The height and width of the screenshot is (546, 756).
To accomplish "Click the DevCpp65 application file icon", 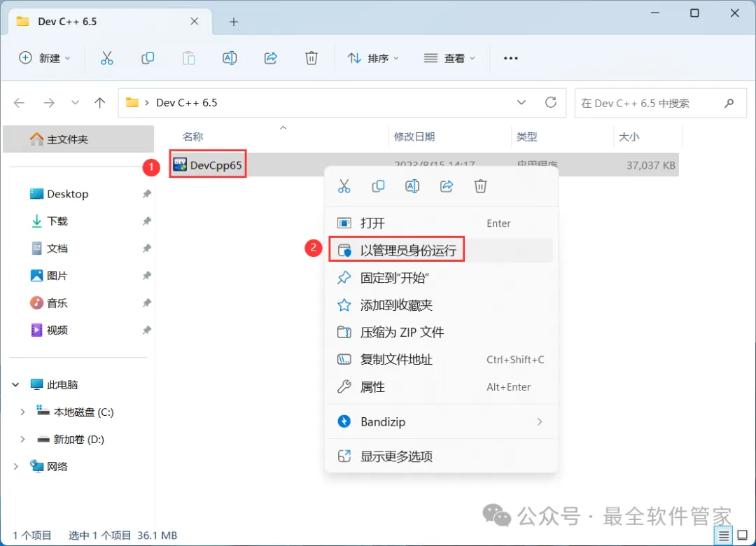I will [x=180, y=165].
